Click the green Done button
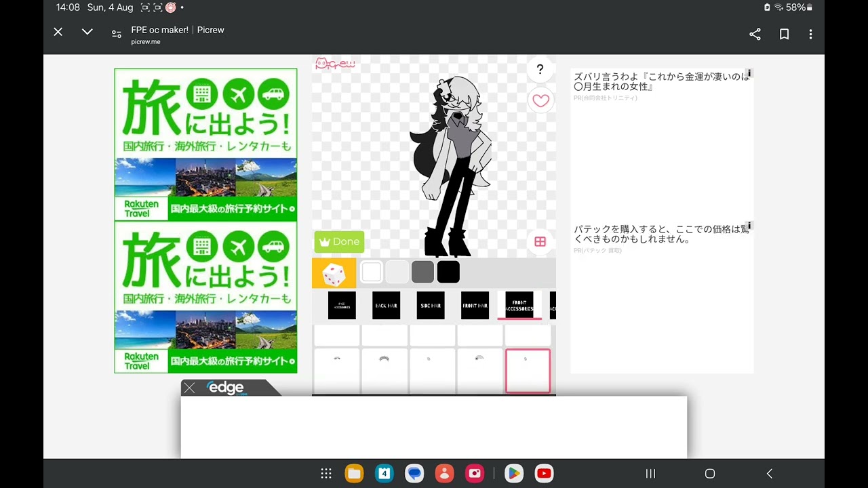The image size is (868, 488). pos(339,242)
